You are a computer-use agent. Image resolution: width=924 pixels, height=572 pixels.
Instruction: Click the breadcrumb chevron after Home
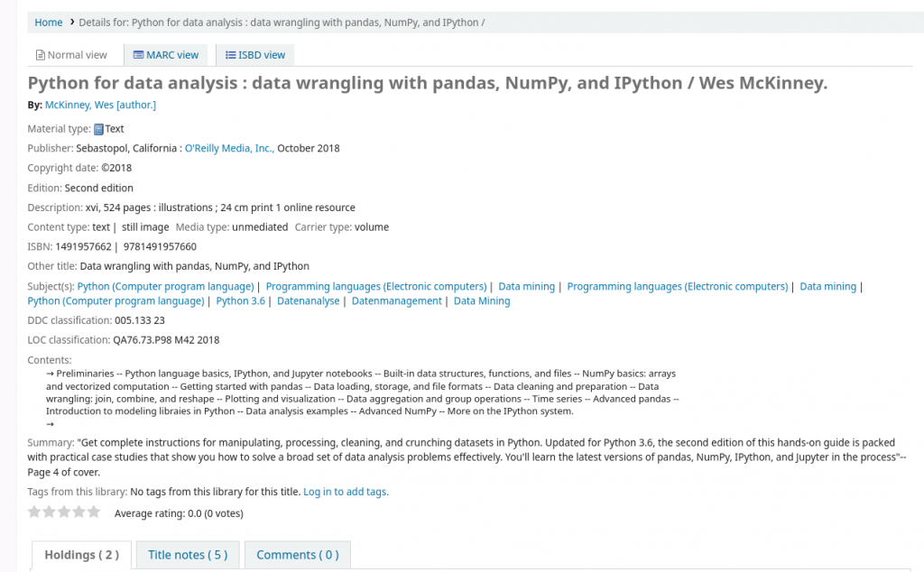[72, 23]
